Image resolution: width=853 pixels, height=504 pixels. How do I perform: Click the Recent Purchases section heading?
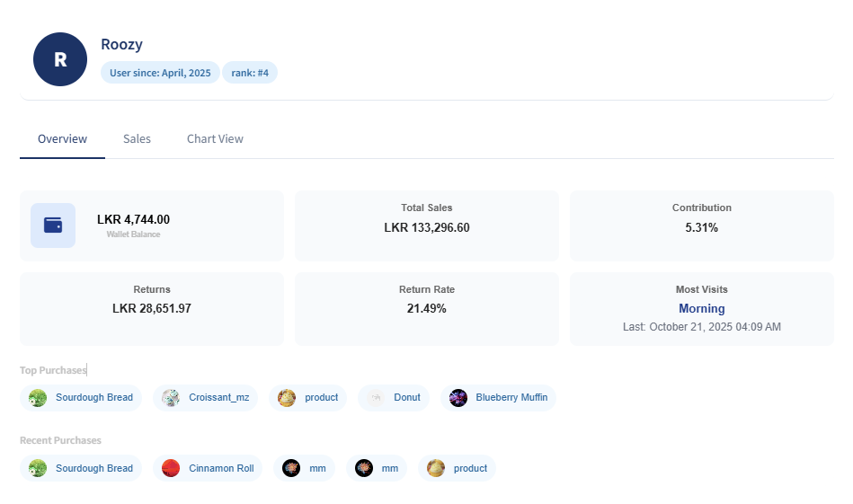pos(60,440)
